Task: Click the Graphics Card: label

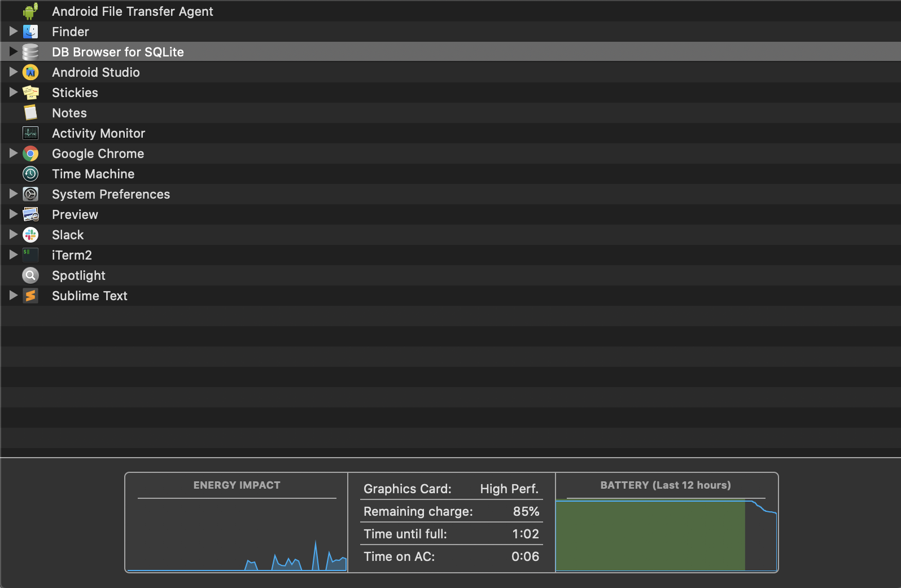Action: 408,489
